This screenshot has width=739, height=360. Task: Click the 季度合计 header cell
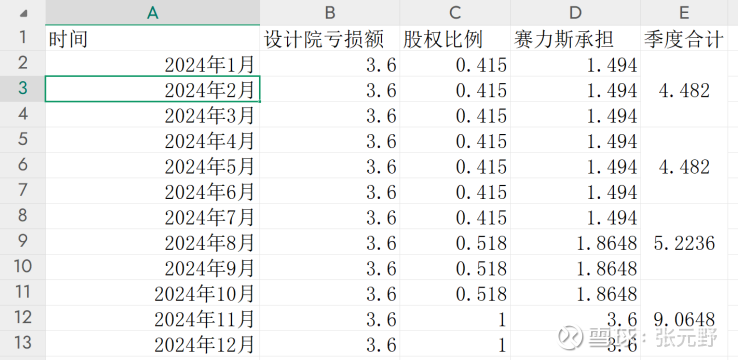(x=684, y=38)
